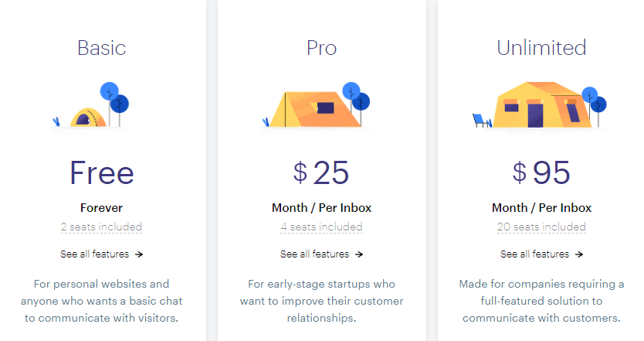Click the Free price on the Basic card
Viewport: 644px width, 341px height.
pos(102,172)
